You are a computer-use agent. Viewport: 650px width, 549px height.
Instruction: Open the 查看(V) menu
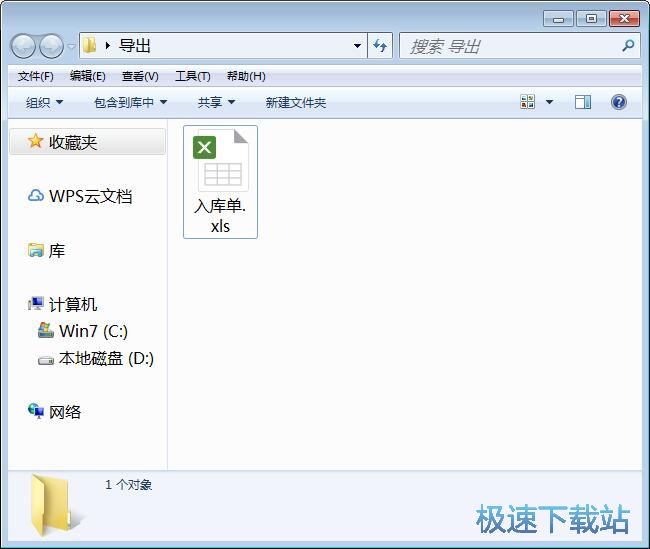coord(140,76)
